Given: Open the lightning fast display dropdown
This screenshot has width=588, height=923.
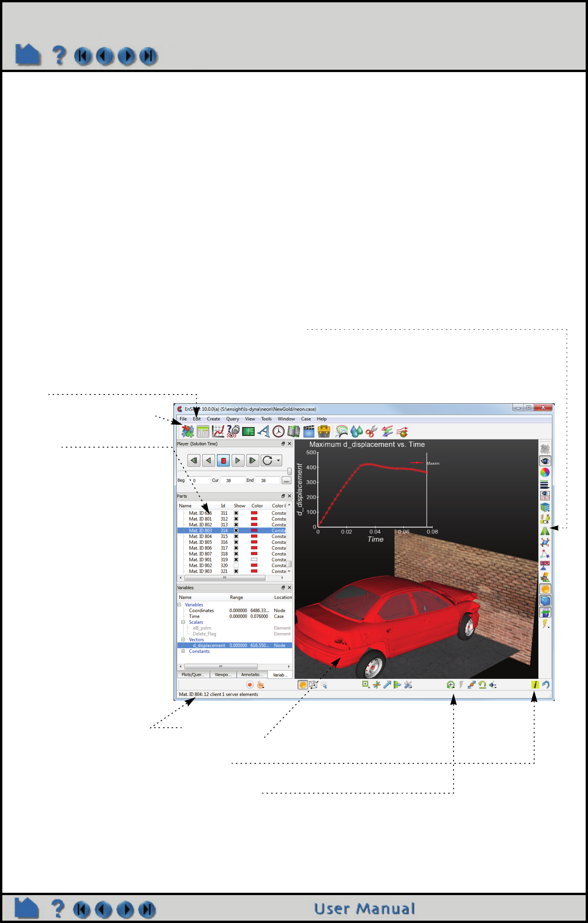Looking at the screenshot, I should pyautogui.click(x=545, y=624).
